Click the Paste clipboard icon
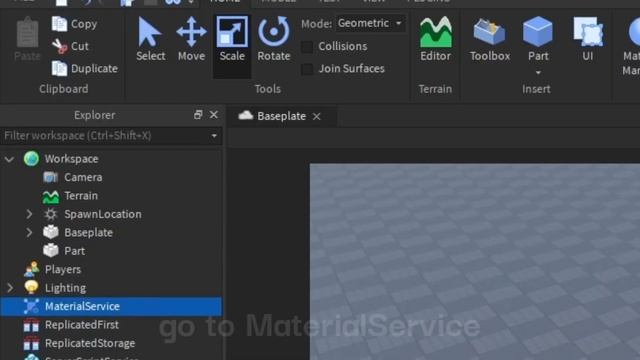The image size is (640, 360). tap(27, 40)
